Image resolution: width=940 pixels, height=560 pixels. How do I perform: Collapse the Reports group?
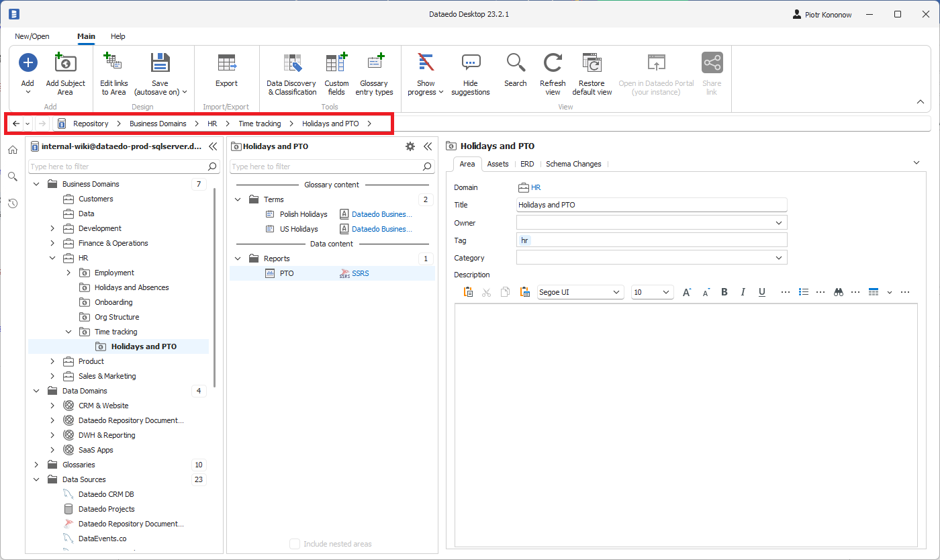pos(238,259)
